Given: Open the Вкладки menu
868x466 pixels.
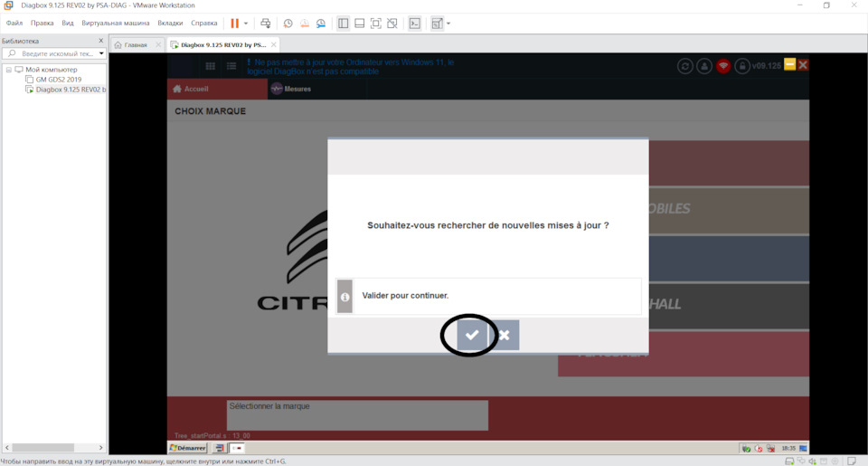Looking at the screenshot, I should pos(170,24).
